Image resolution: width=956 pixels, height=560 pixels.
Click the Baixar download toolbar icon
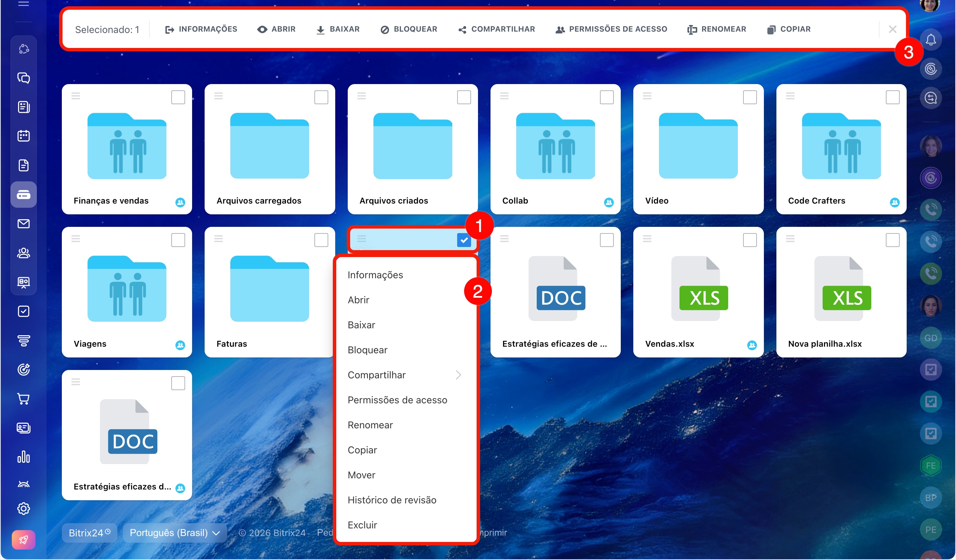click(x=321, y=30)
